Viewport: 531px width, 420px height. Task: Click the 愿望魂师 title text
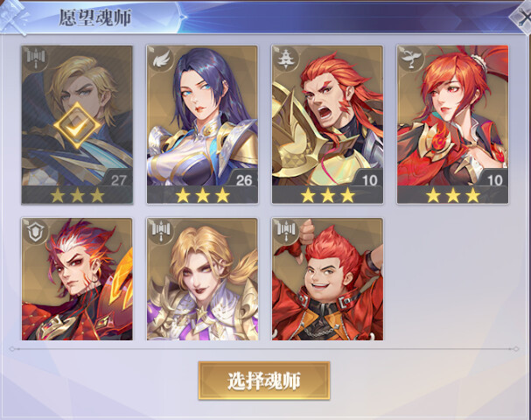click(x=95, y=17)
